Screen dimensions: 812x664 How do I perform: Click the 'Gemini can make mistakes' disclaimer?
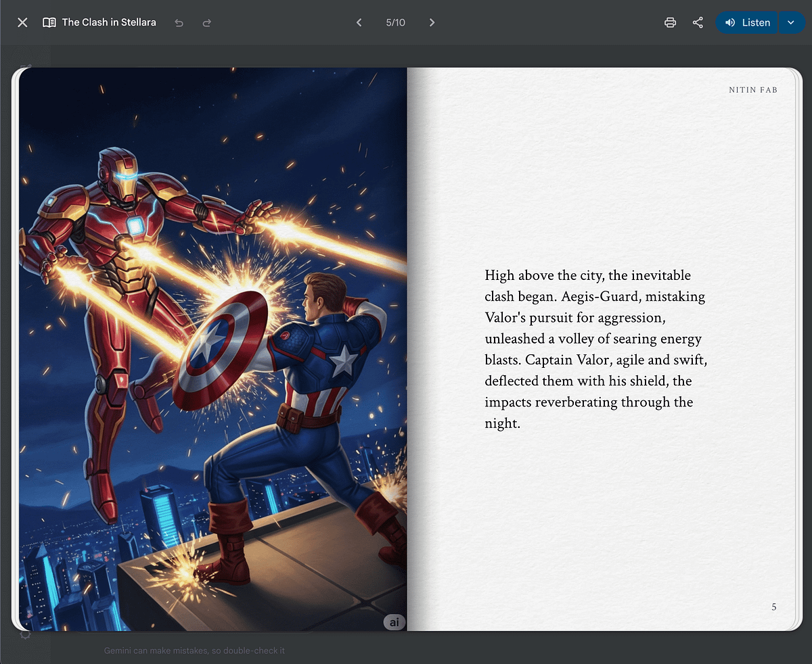click(x=194, y=650)
